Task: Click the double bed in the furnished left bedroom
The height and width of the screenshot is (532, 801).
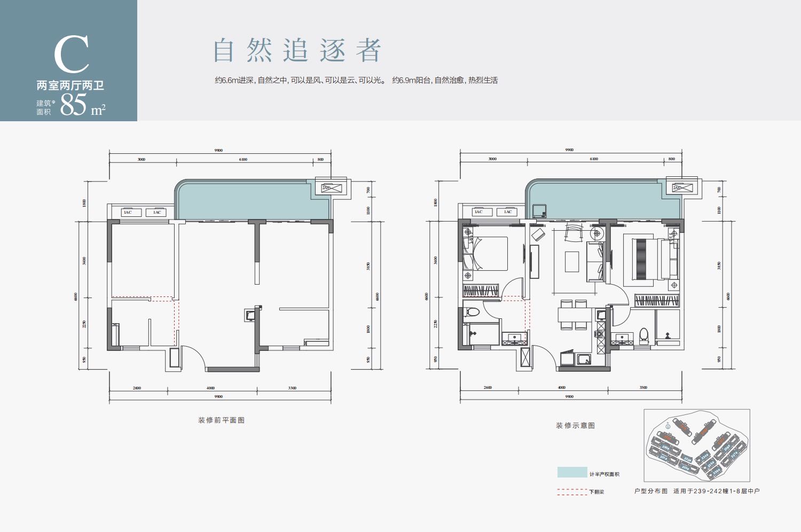Action: pos(486,253)
